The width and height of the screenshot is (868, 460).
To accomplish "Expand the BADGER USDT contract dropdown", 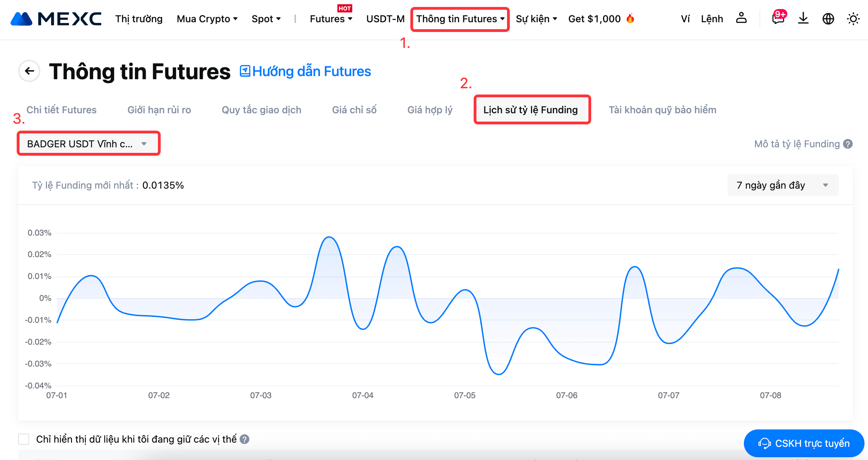I will 88,143.
